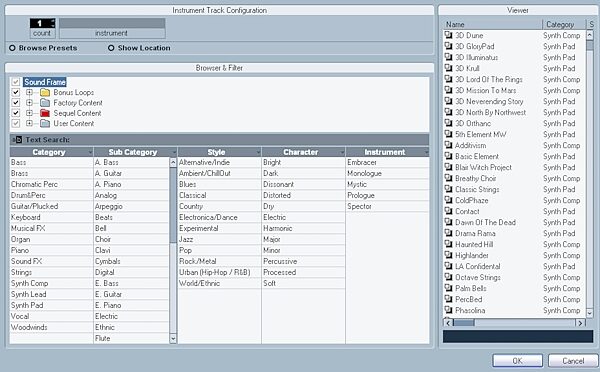
Task: Click the Text Search field bar
Action: [x=219, y=140]
